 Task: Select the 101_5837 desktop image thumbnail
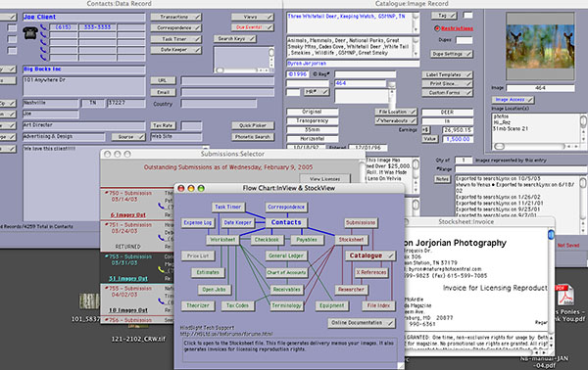(x=89, y=301)
